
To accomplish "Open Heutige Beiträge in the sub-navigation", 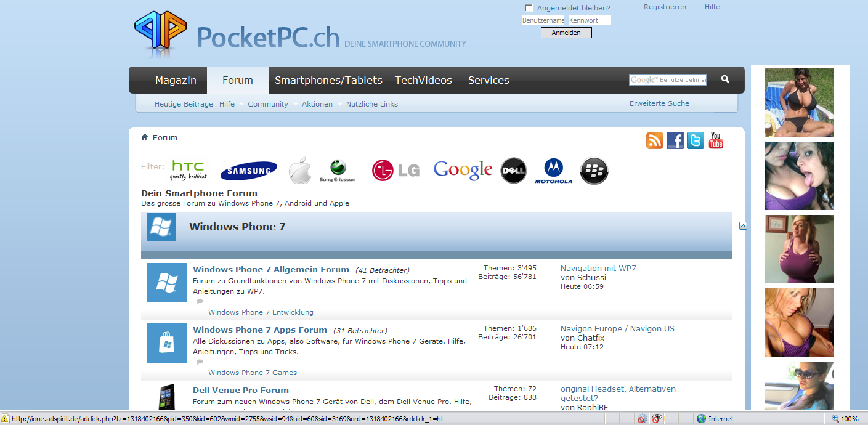I will 184,104.
